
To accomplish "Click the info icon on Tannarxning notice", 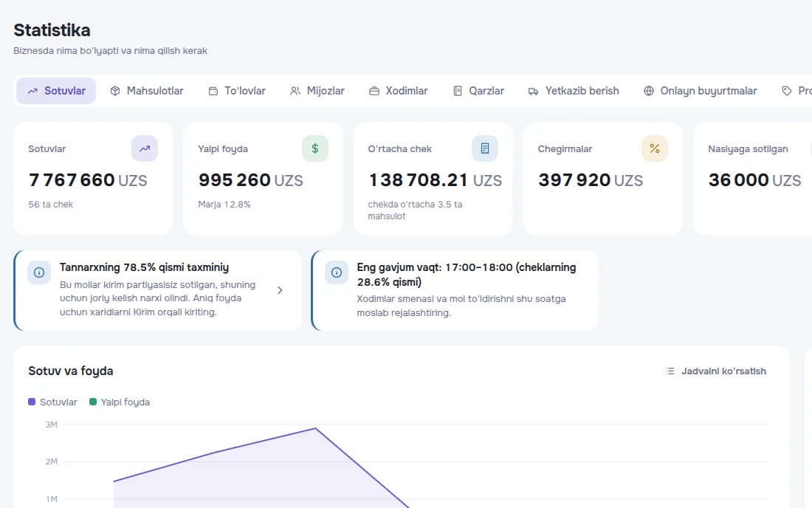I will coord(39,272).
